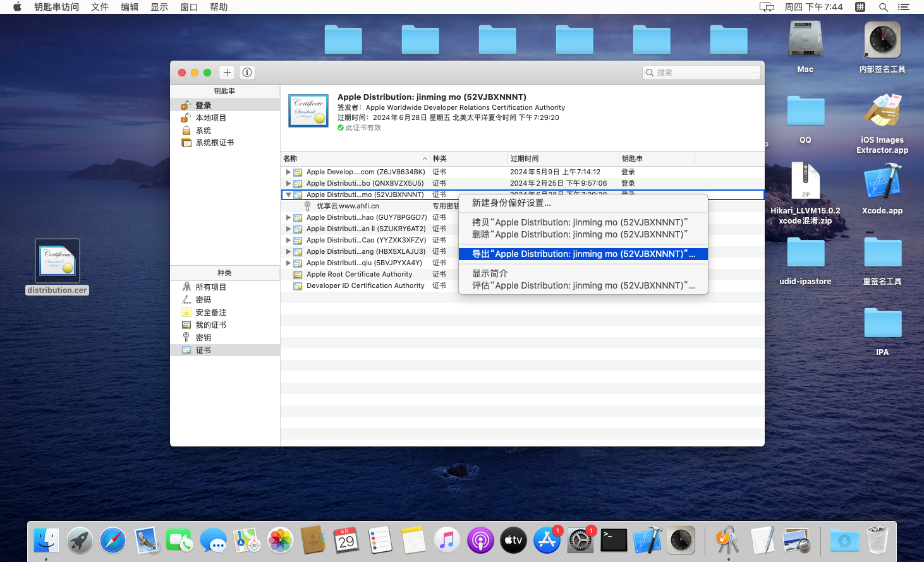Expand Apple Distributi...bo (QNX8VZX5U5) certificate

(288, 183)
